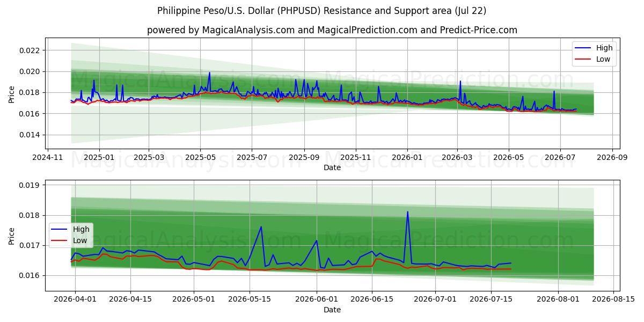This screenshot has height=322, width=644.
Task: Click the tallest blue spike in bottom chart
Action: pyautogui.click(x=407, y=212)
